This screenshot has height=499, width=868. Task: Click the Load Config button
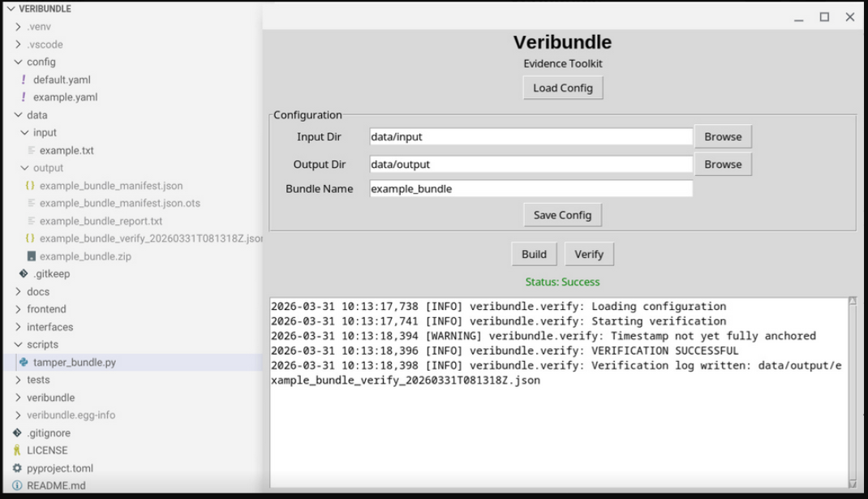click(562, 88)
